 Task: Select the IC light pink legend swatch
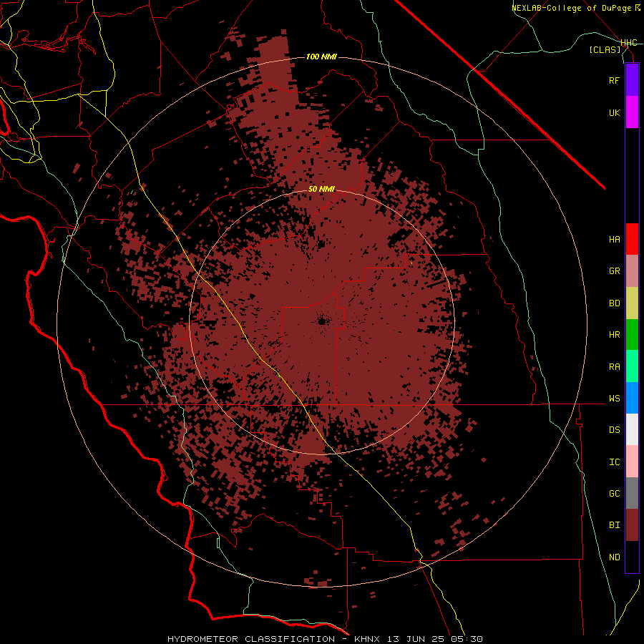click(632, 462)
